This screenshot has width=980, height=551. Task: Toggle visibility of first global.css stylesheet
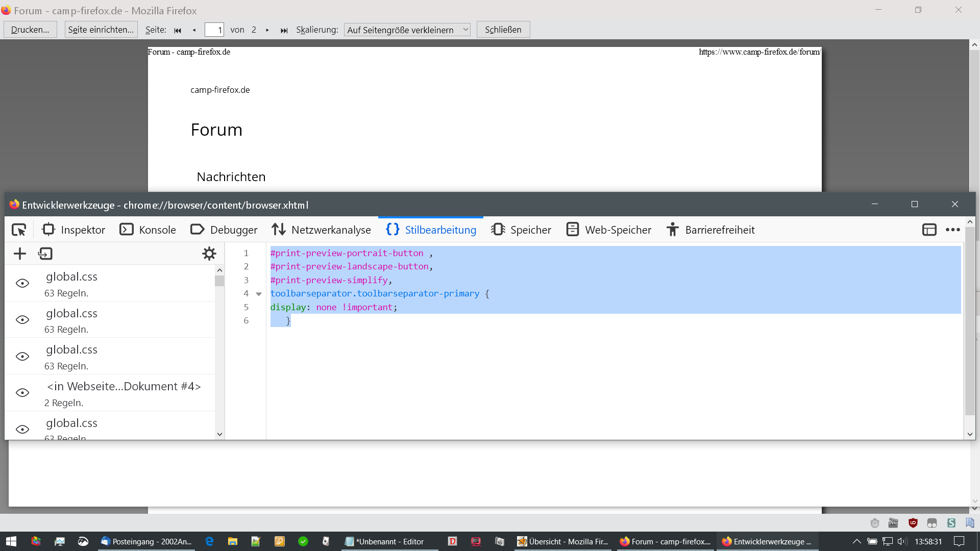click(x=22, y=283)
